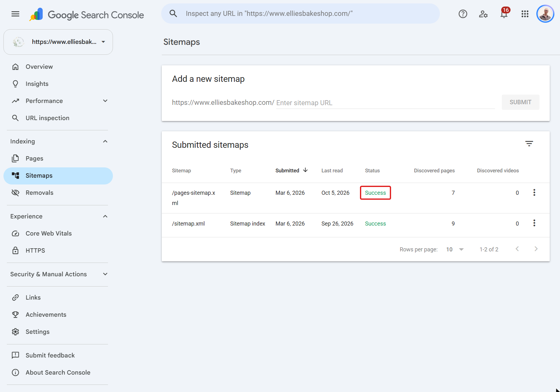Viewport: 560px width, 392px height.
Task: Open Links in the sidebar
Action: (58, 297)
